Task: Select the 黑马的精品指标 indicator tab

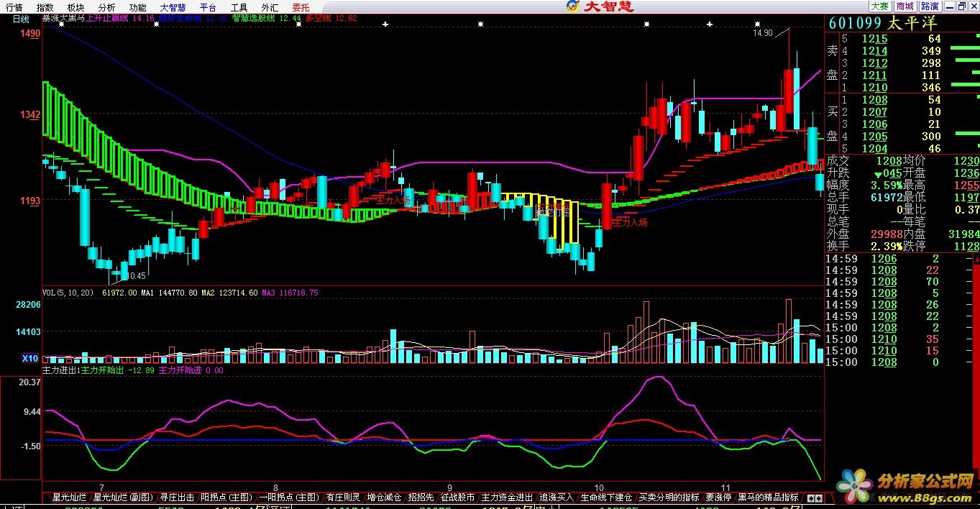Action: [768, 497]
